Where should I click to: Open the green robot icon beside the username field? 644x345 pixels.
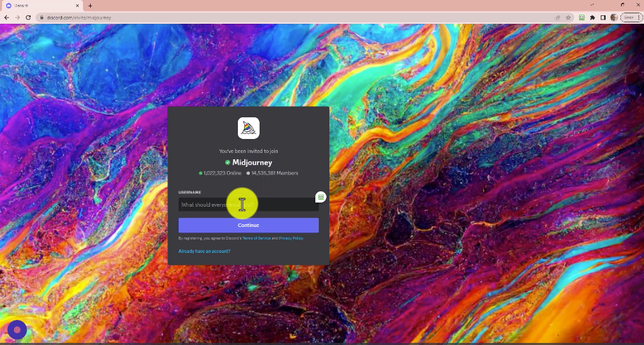tap(321, 197)
